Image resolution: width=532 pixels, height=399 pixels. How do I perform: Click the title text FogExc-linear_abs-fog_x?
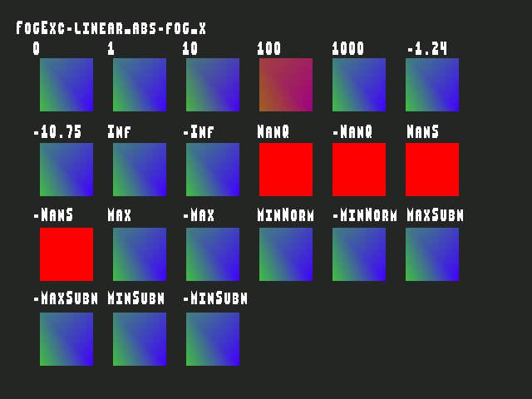(111, 28)
